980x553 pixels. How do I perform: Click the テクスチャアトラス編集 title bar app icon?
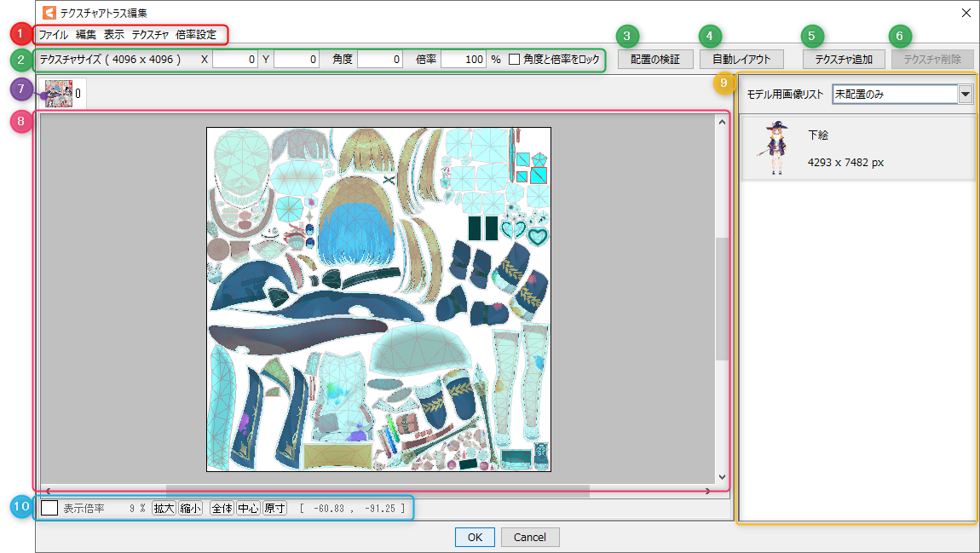coord(49,13)
